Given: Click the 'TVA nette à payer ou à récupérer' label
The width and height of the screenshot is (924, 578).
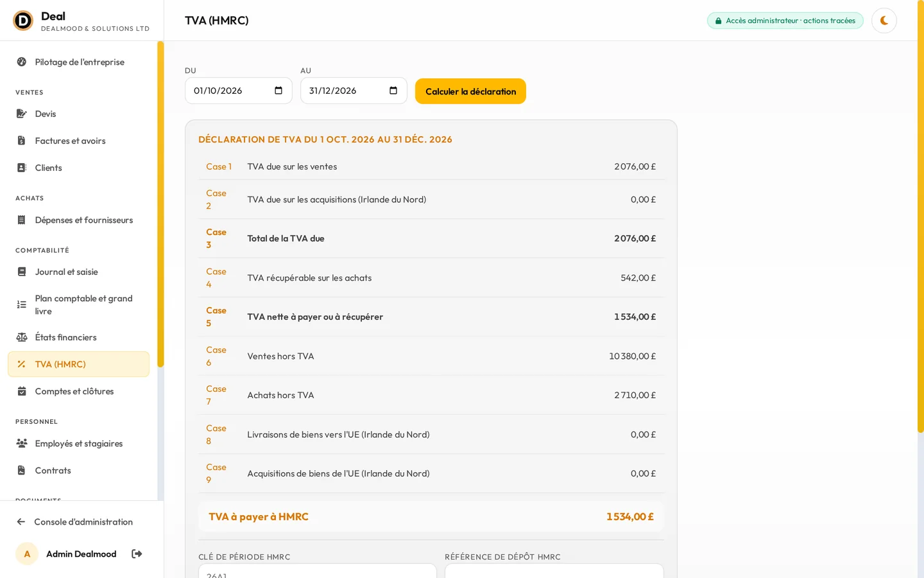Looking at the screenshot, I should click(315, 317).
